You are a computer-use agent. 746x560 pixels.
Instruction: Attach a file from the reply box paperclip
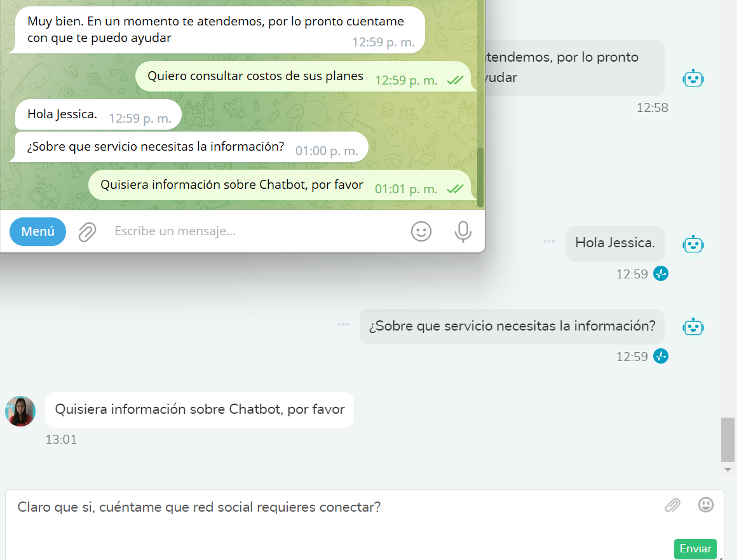pos(672,505)
